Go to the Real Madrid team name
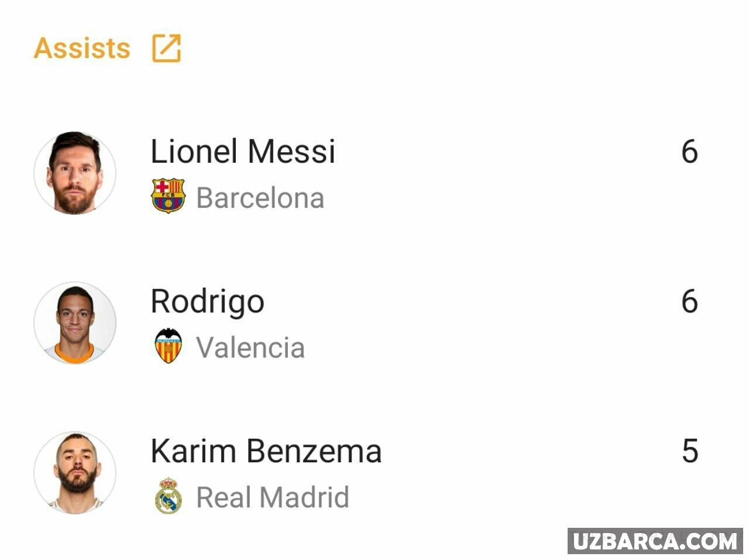 point(272,497)
